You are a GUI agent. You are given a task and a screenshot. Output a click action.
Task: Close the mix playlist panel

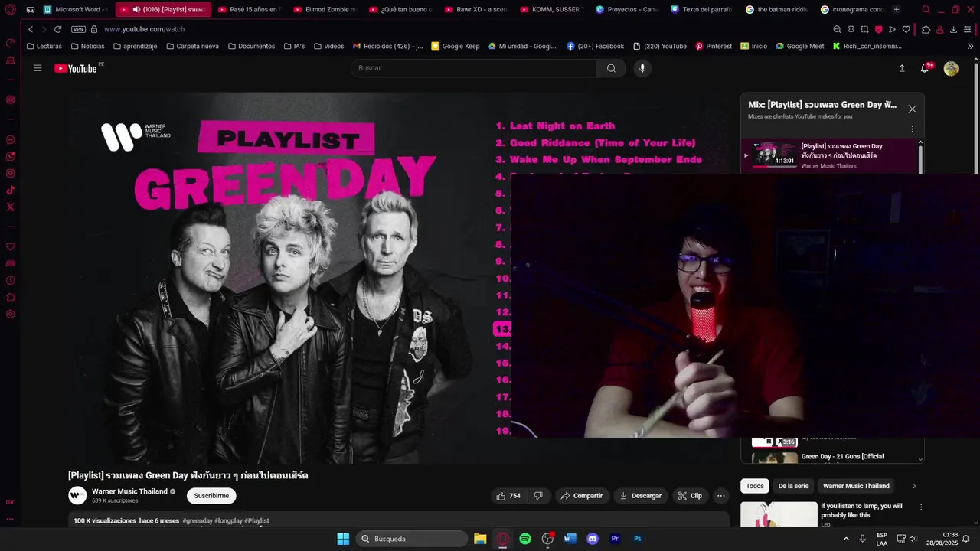click(912, 109)
